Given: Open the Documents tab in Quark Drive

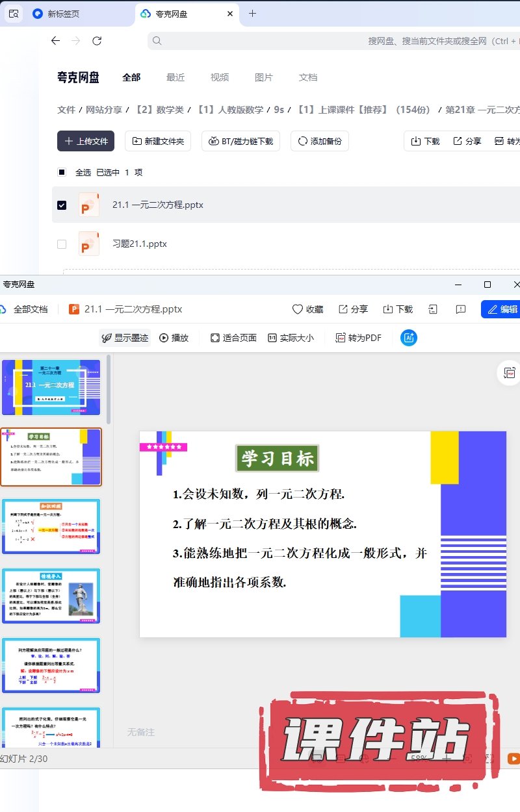Looking at the screenshot, I should pyautogui.click(x=308, y=77).
